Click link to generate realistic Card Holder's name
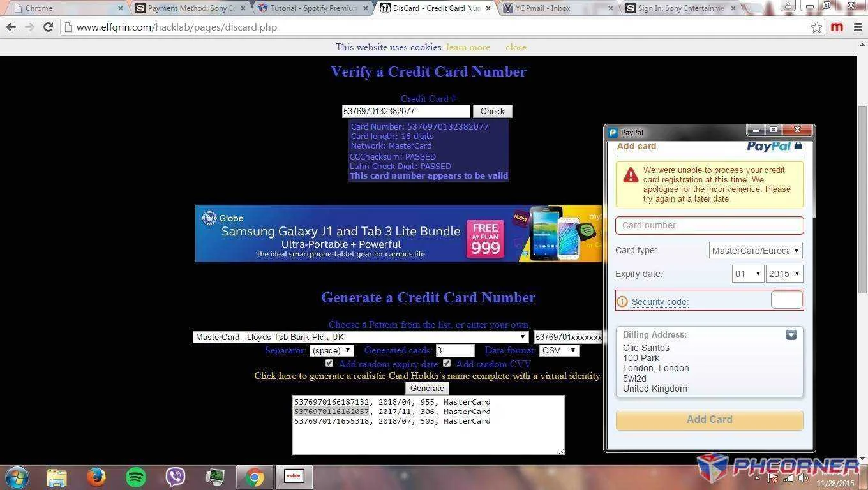 427,376
